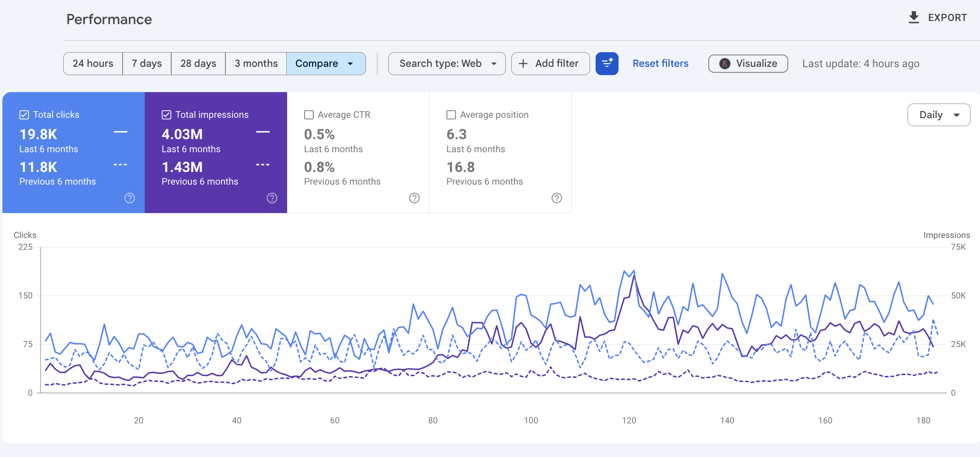
Task: Click the help icon on Average position card
Action: 557,198
